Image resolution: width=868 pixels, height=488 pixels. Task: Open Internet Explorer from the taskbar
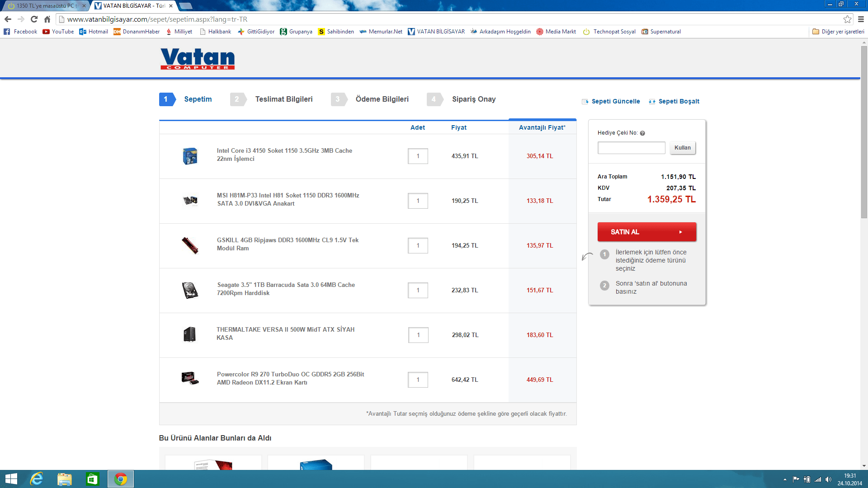[37, 479]
